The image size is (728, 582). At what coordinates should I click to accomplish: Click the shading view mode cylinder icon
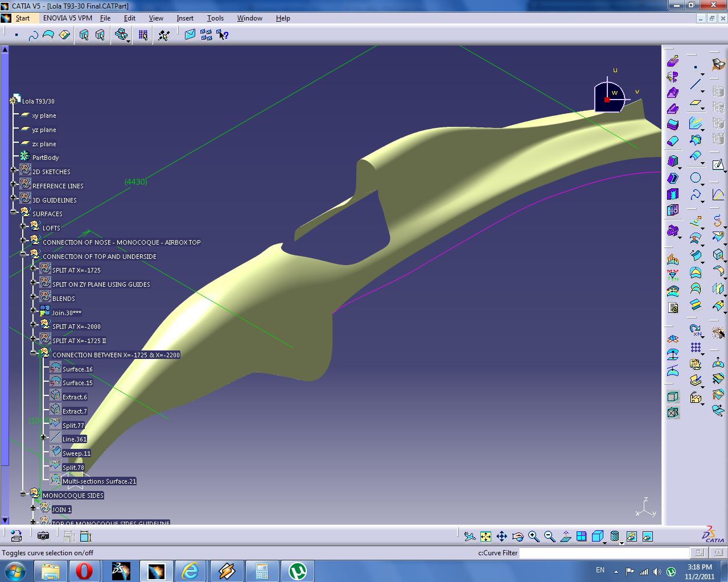coord(614,536)
